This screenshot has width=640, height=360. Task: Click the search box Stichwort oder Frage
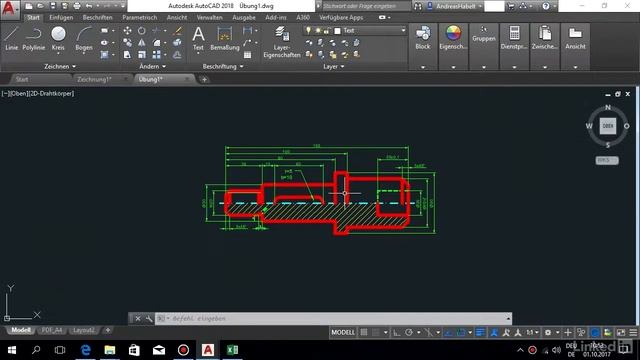(x=366, y=6)
